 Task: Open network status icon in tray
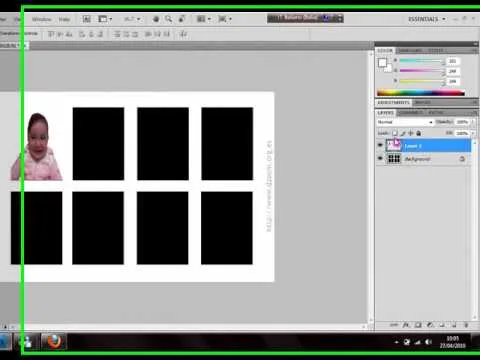(417, 342)
